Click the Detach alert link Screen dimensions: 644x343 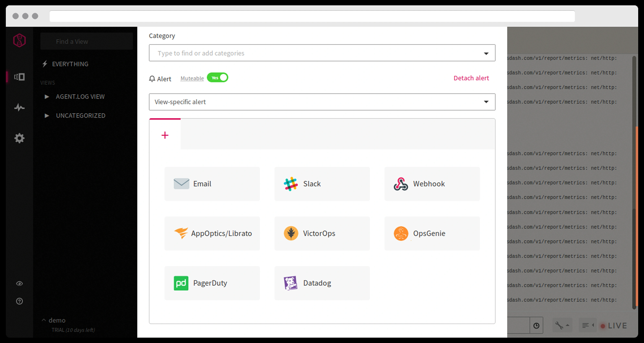click(471, 78)
